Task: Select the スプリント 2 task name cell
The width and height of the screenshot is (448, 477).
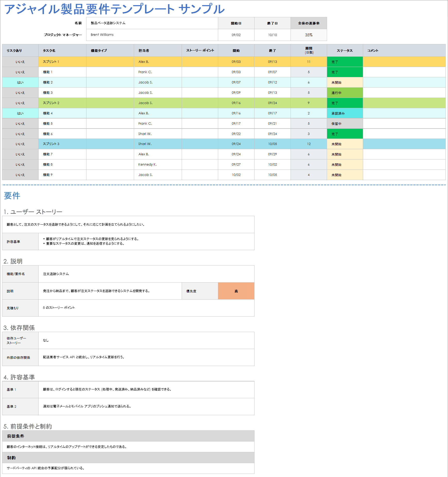Action: point(62,103)
